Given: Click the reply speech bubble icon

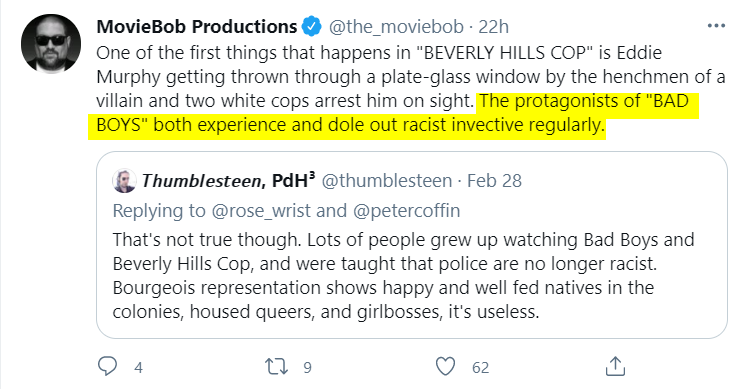Looking at the screenshot, I should (107, 366).
